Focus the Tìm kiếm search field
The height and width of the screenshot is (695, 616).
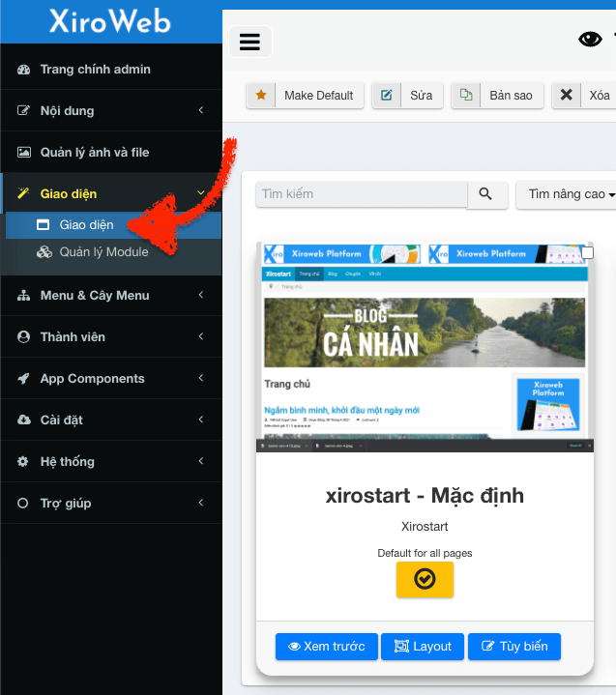tap(362, 194)
